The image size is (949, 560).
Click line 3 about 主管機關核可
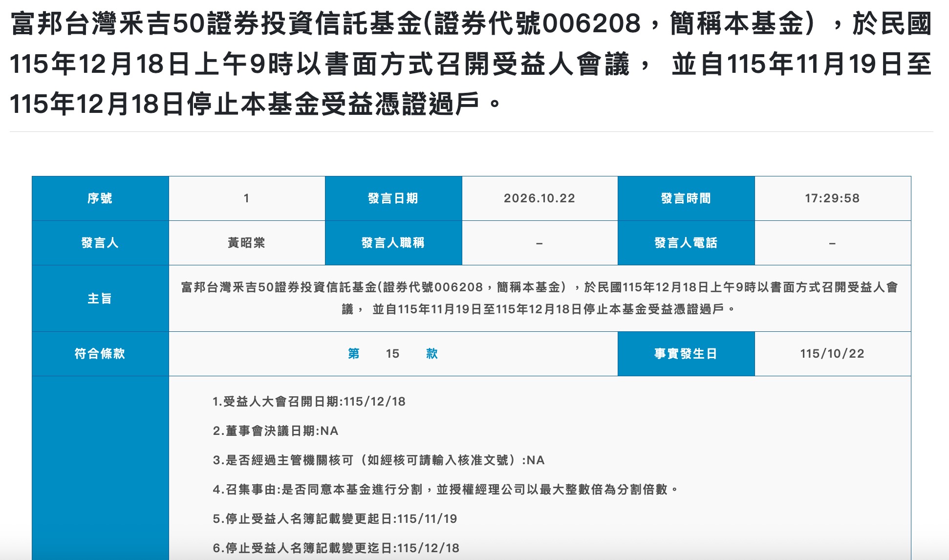click(x=379, y=460)
